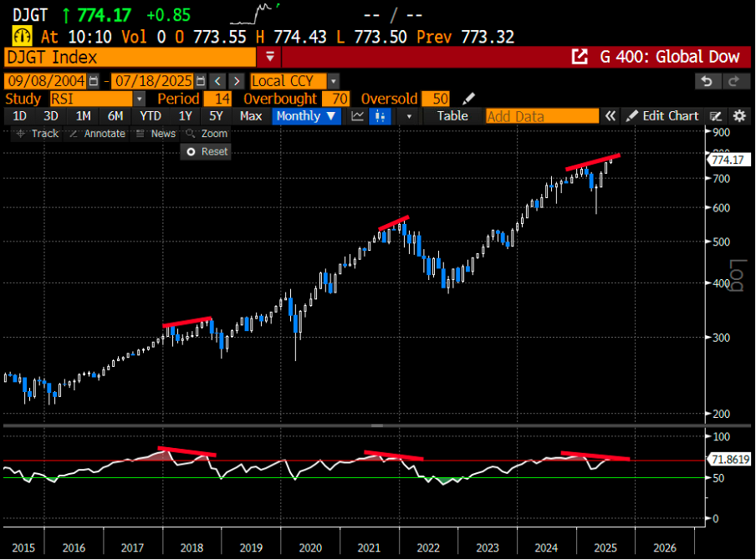This screenshot has height=560, width=756.
Task: Shift the date range backward with left arrow
Action: (218, 81)
